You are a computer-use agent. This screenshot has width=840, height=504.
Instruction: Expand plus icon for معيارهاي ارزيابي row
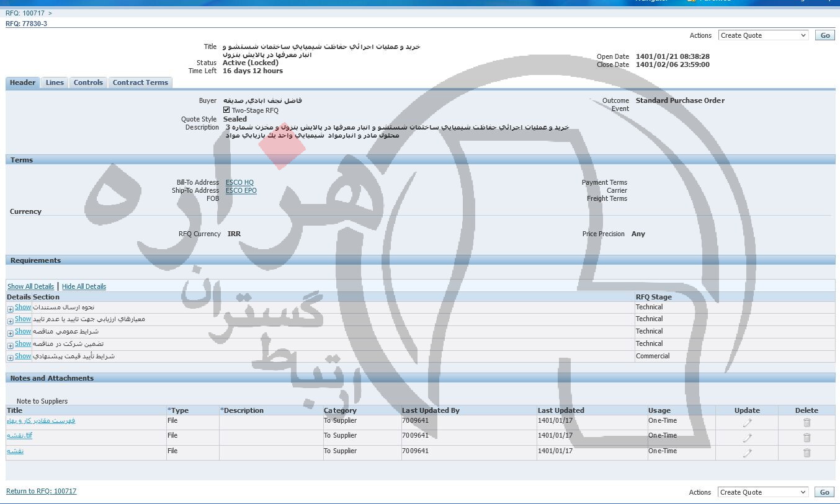[x=10, y=321]
